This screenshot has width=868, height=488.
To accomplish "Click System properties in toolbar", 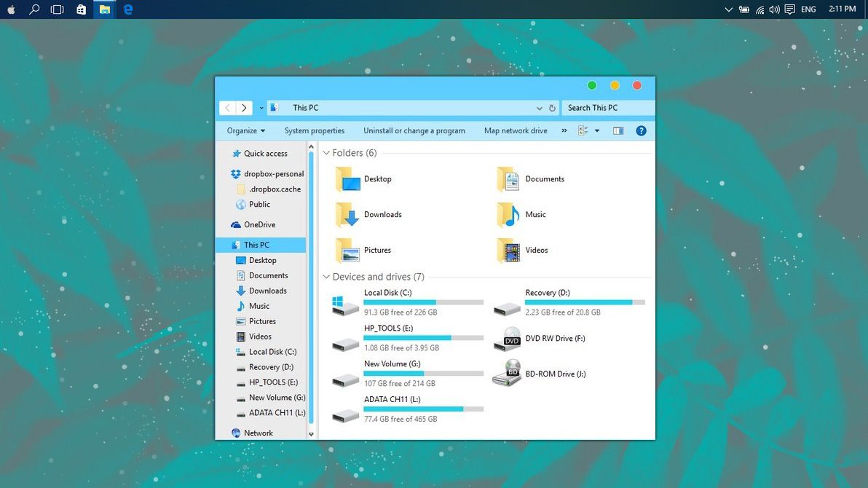I will (x=315, y=130).
